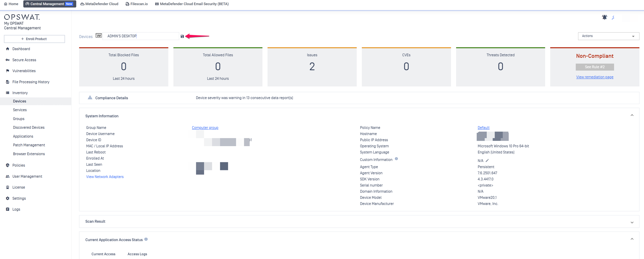Click the VM device type icon
The width and height of the screenshot is (644, 259).
[x=99, y=36]
